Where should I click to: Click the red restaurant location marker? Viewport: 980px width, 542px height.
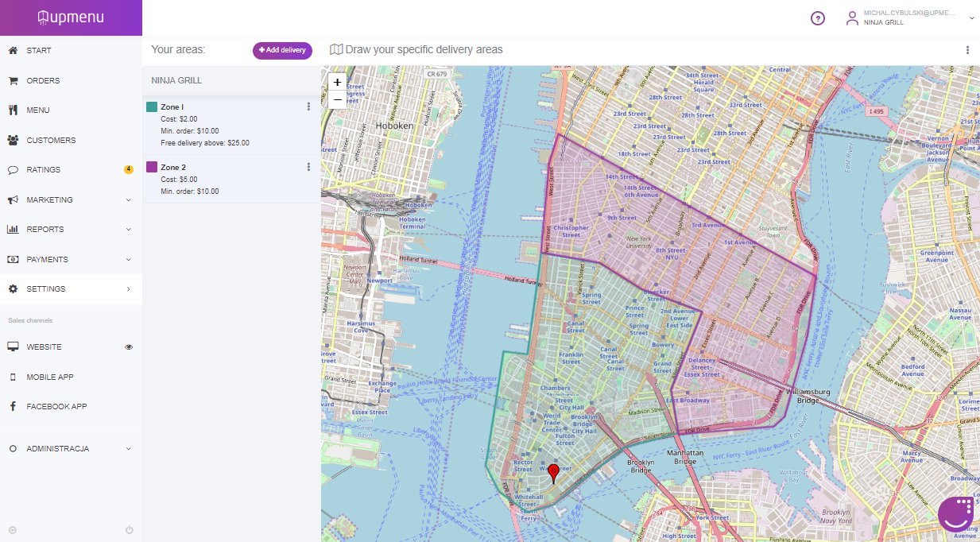tap(554, 474)
